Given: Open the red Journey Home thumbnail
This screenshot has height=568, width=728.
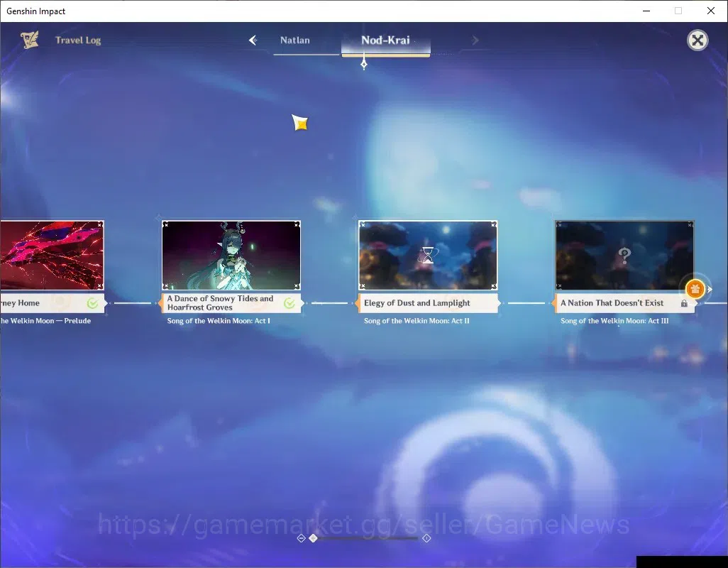Looking at the screenshot, I should pyautogui.click(x=52, y=256).
